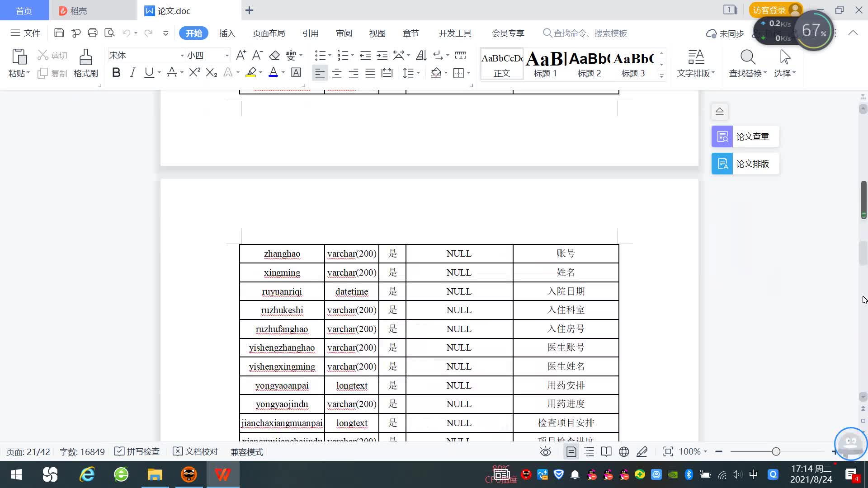Toggle Italic formatting
The image size is (868, 488).
(x=132, y=72)
